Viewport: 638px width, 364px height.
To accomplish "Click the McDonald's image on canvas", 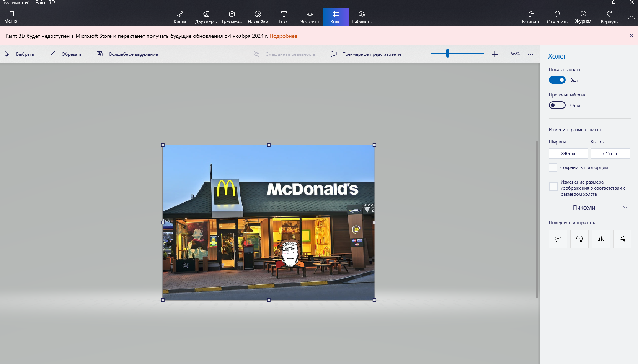I will coord(269,223).
